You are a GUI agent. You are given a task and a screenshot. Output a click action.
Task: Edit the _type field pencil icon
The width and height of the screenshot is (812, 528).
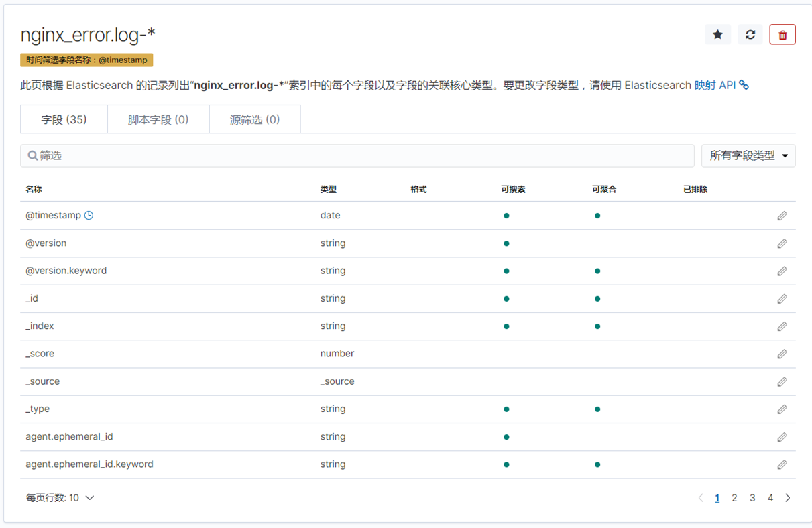[x=782, y=409]
